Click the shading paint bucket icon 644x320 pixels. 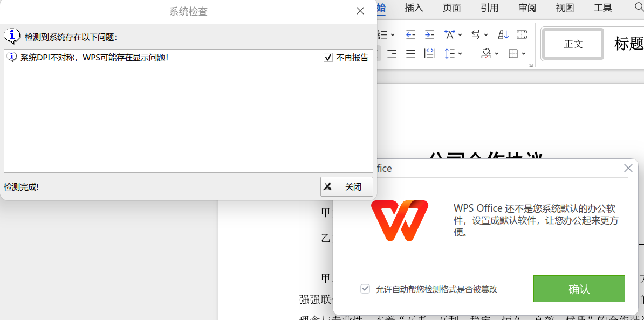point(487,54)
